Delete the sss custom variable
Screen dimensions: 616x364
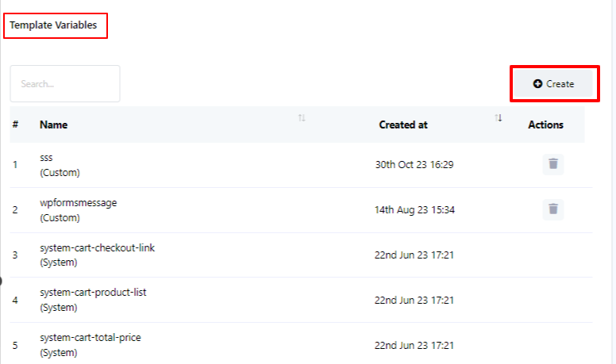[553, 164]
